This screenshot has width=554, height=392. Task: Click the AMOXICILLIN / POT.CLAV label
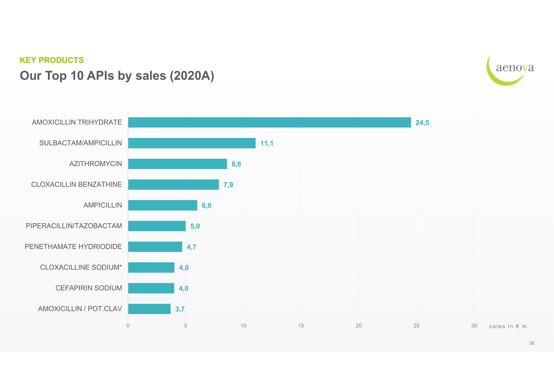80,309
